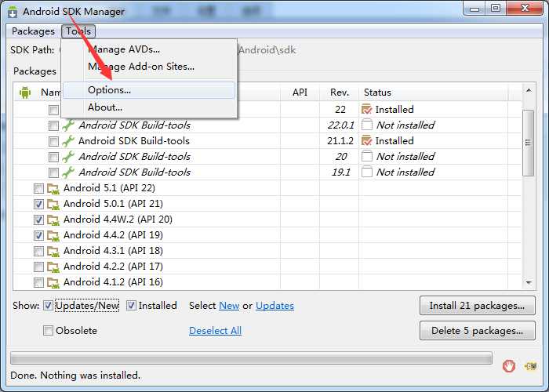The width and height of the screenshot is (549, 392).
Task: Click the revision value 21.1.2
Action: (340, 141)
